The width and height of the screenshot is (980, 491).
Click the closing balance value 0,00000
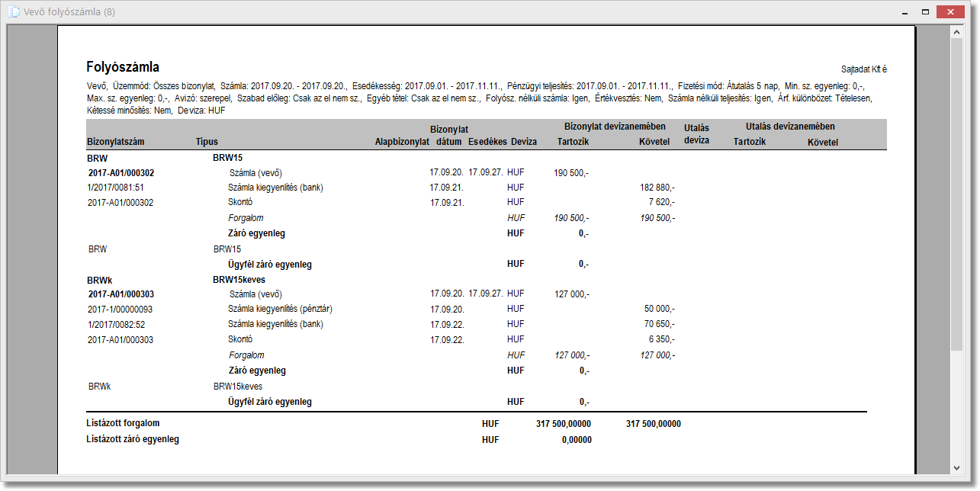coord(577,440)
